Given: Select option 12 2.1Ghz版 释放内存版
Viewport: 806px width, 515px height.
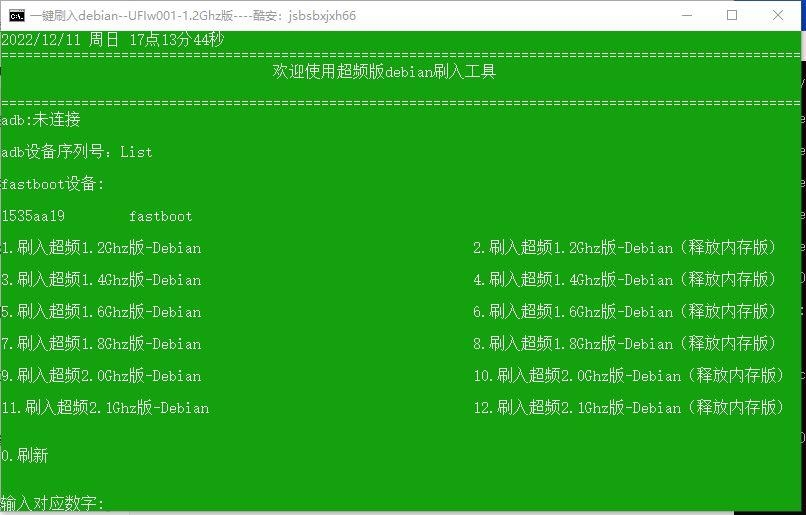Looking at the screenshot, I should (x=629, y=408).
